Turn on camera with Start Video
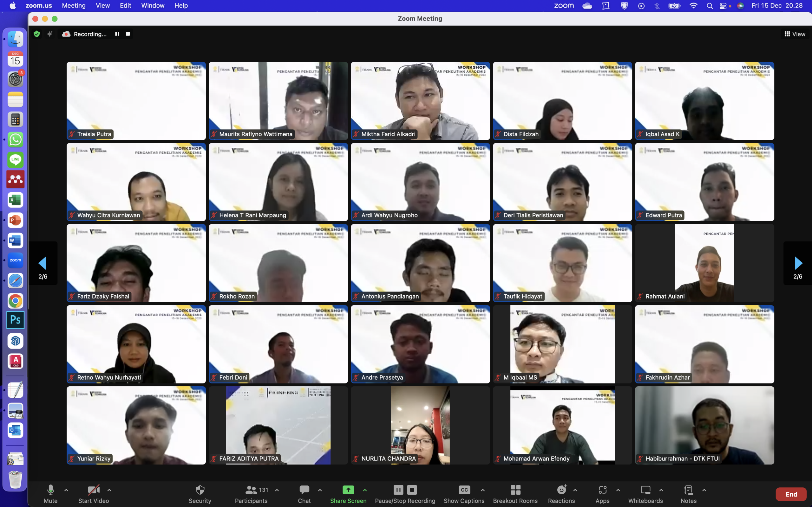Image resolution: width=812 pixels, height=507 pixels. [x=94, y=494]
